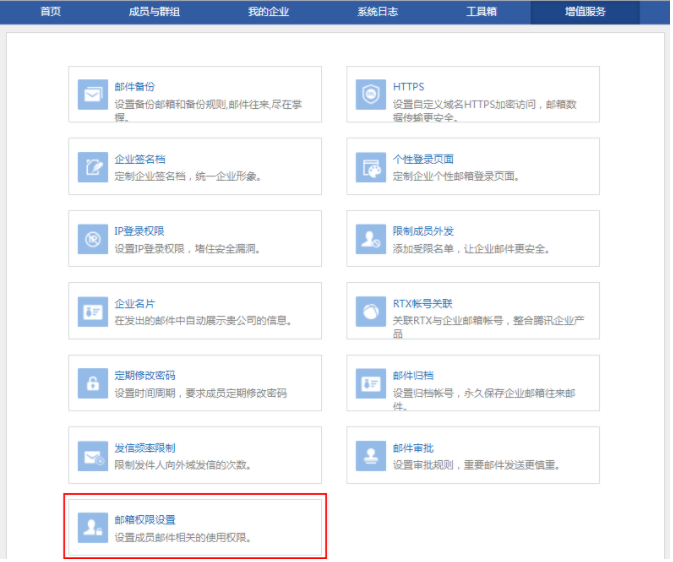This screenshot has height=562, width=673.
Task: Open the 邮箱权限设置 title link
Action: coord(144,520)
